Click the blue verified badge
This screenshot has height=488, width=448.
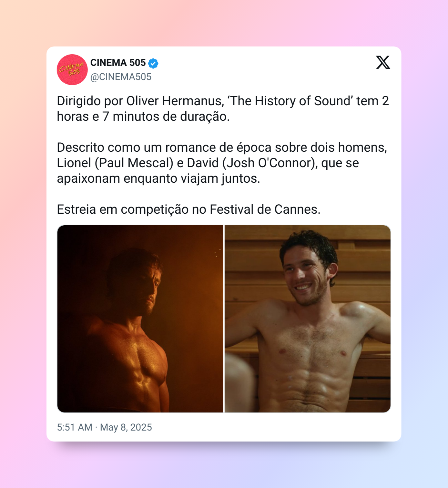pos(153,64)
